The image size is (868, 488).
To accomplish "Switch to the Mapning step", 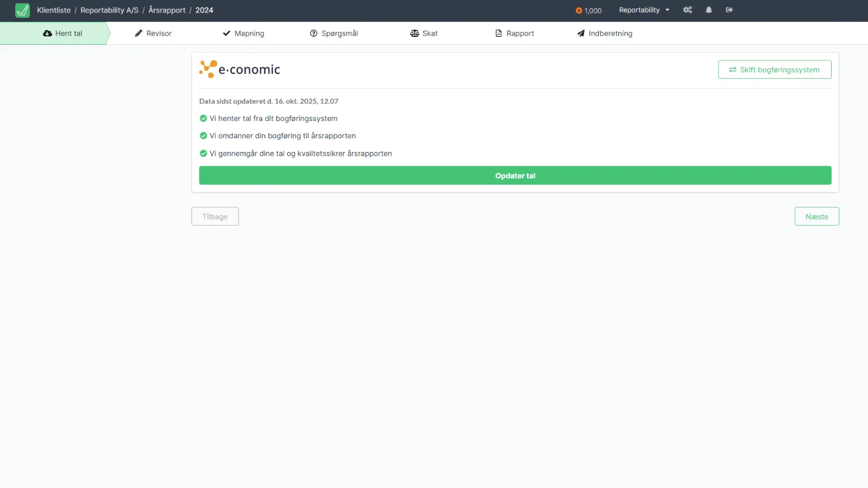I will 244,33.
